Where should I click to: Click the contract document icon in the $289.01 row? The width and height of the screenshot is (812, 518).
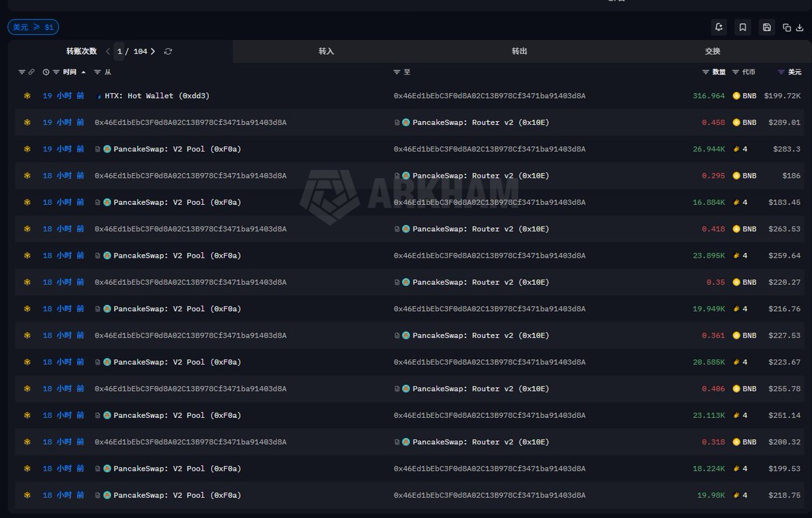tap(397, 122)
